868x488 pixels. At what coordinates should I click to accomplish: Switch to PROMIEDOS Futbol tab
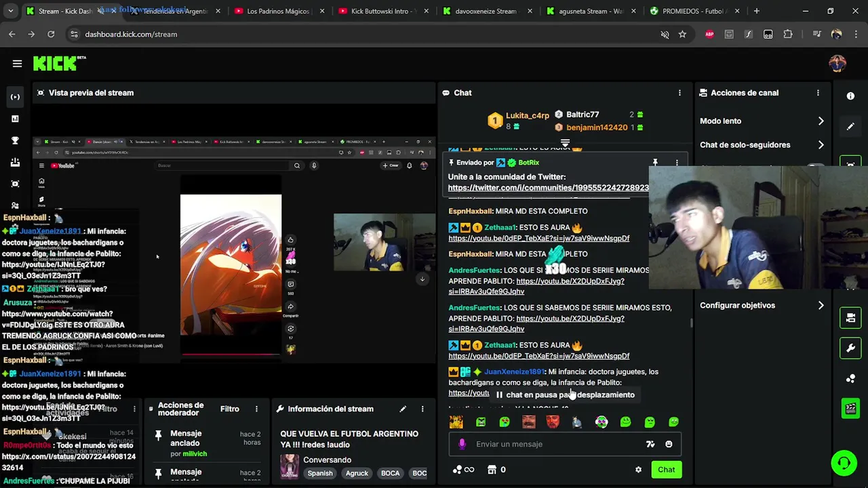point(694,11)
